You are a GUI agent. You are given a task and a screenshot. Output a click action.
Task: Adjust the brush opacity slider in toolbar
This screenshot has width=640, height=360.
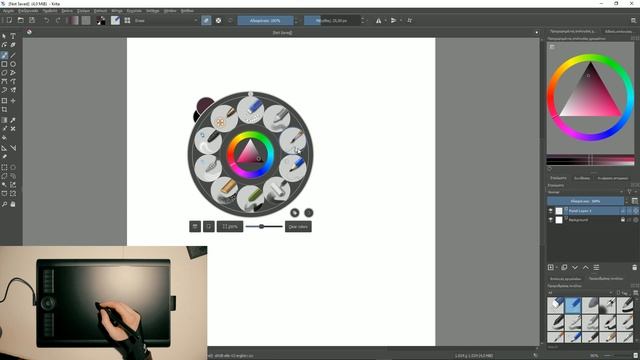point(265,20)
